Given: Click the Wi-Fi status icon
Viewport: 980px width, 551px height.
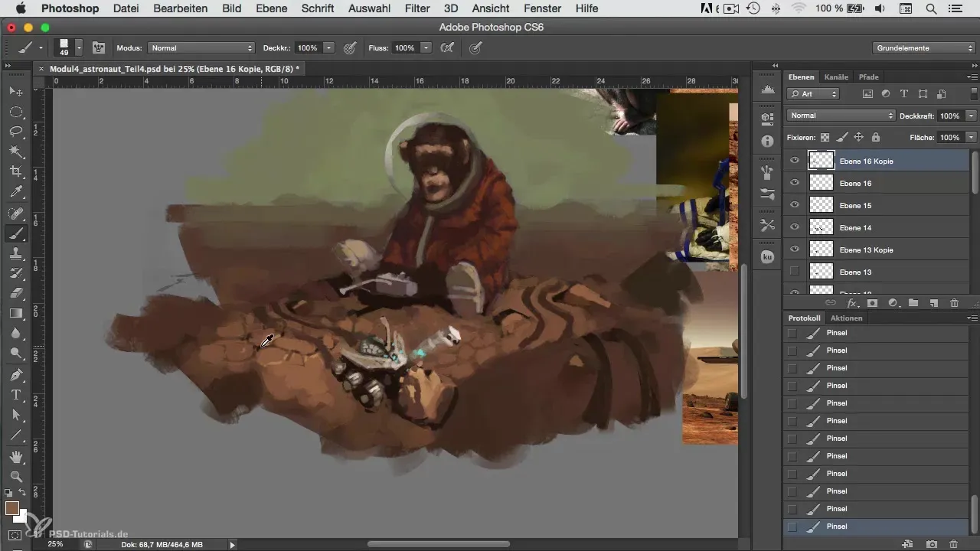Looking at the screenshot, I should tap(800, 8).
